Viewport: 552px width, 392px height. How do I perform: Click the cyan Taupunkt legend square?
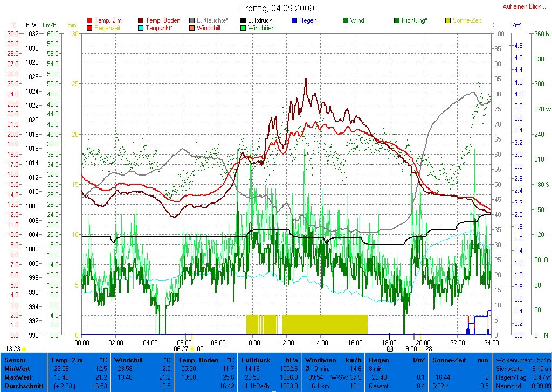tap(141, 28)
